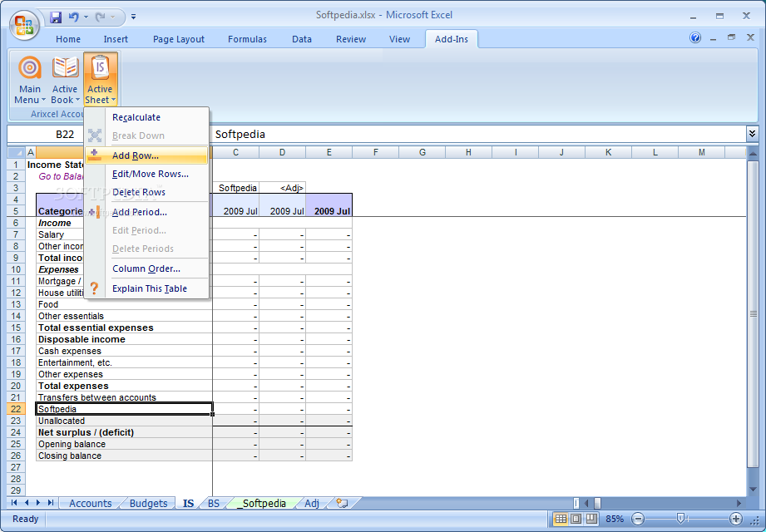Screen dimensions: 766x532
Task: Switch to the Page Layout tab
Action: 178,39
